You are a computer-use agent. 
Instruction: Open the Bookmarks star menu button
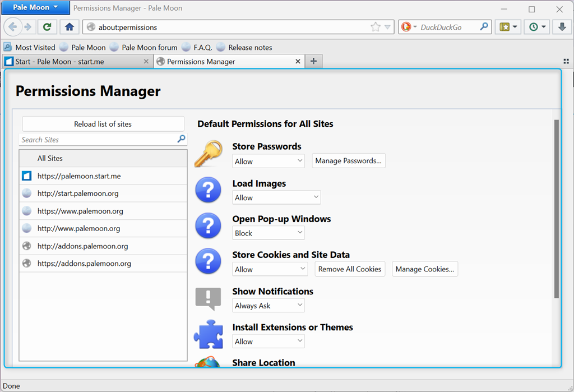point(508,27)
